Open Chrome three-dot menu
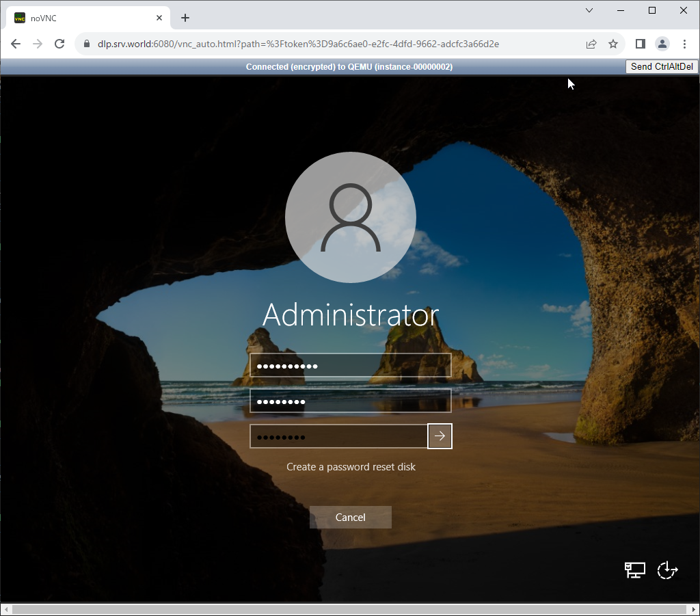The height and width of the screenshot is (616, 700). point(685,44)
